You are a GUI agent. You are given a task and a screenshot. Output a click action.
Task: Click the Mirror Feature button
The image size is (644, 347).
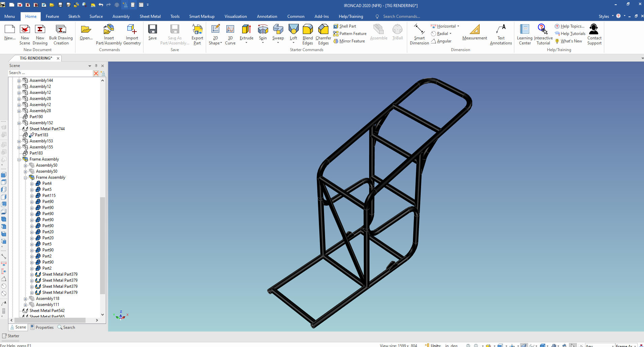349,41
